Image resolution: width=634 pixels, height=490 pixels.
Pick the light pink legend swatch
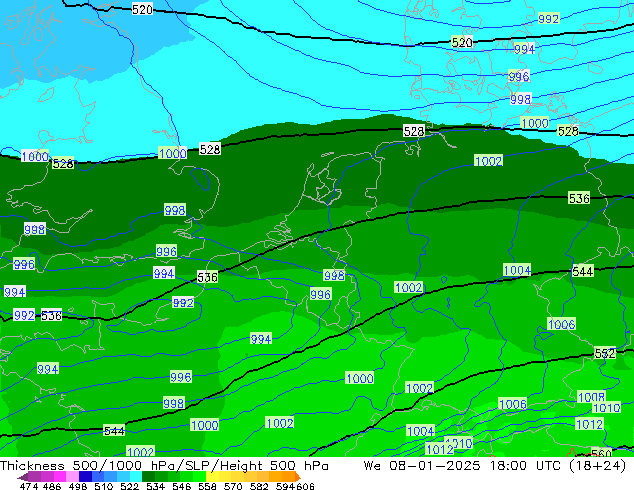pos(72,476)
